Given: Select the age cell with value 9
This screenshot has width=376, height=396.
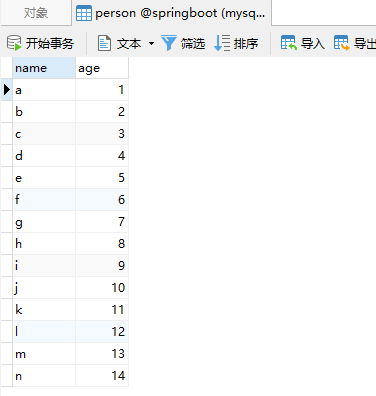Looking at the screenshot, I should pos(102,266).
